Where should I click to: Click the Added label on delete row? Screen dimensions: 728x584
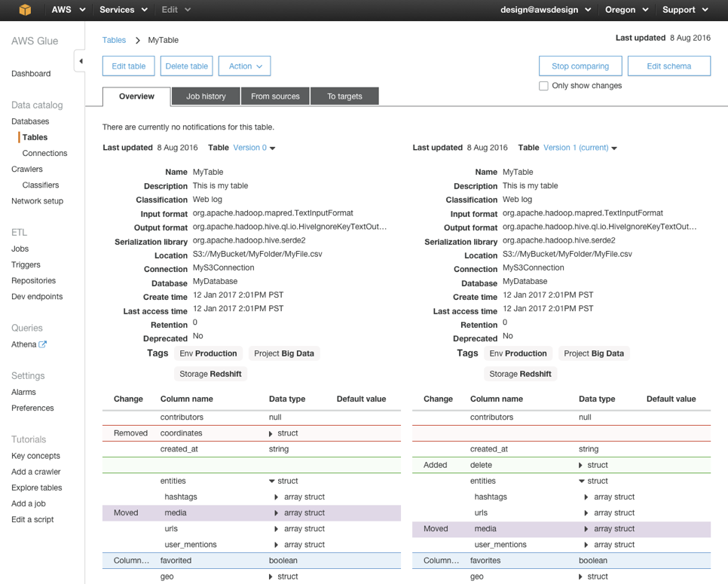(435, 465)
